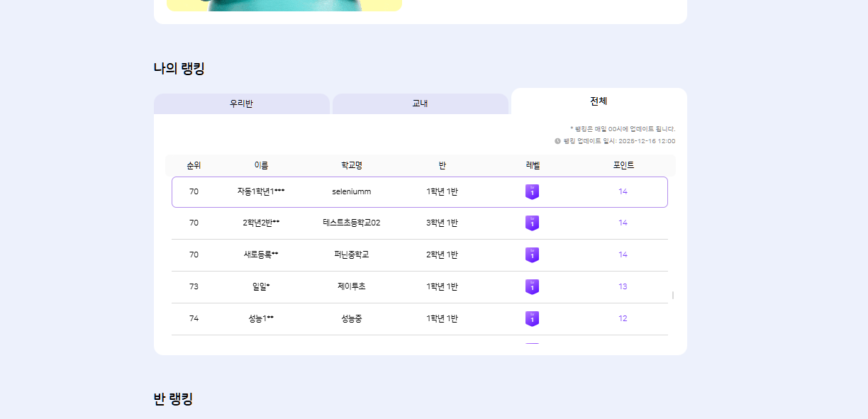Click the 3학년 1반 class cell
This screenshot has height=419, width=868.
pos(442,223)
